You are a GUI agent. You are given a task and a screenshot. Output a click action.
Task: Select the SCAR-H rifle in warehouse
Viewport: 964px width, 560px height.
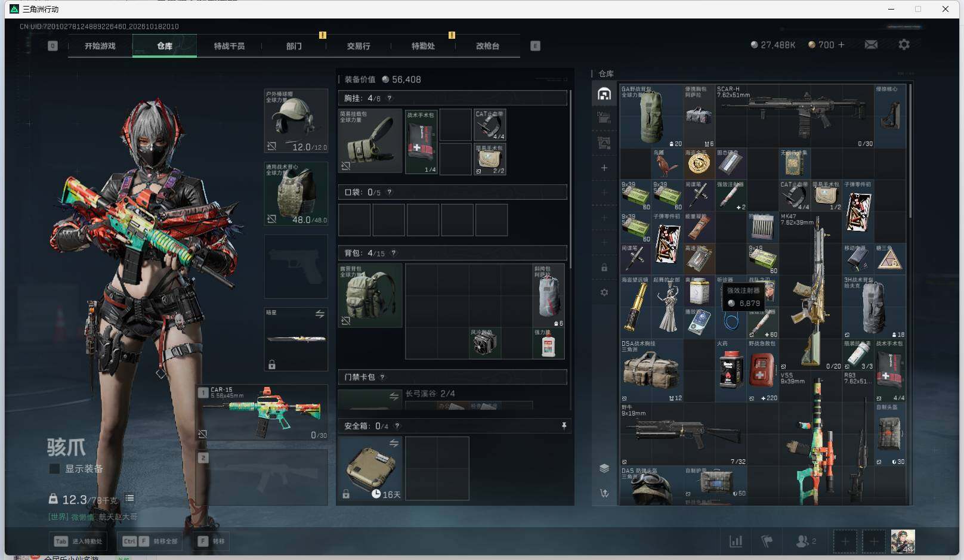[794, 116]
